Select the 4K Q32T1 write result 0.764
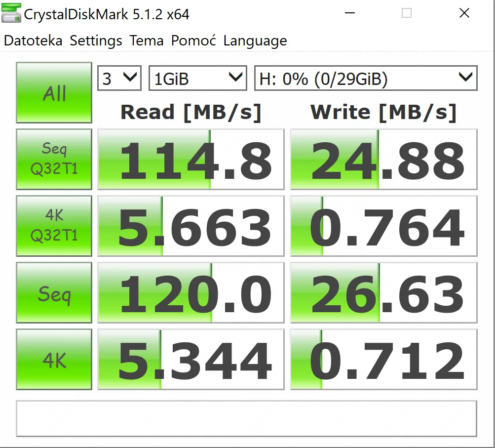The width and height of the screenshot is (495, 448). pyautogui.click(x=384, y=226)
